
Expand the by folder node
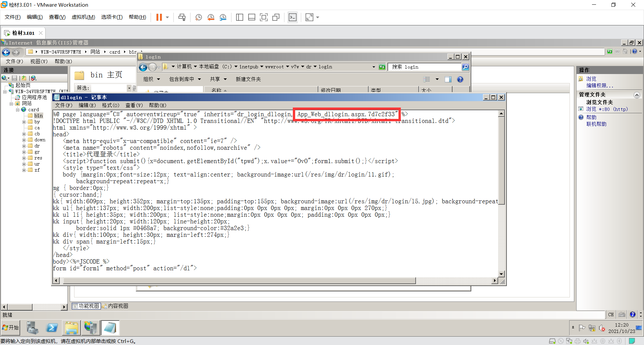pos(24,122)
